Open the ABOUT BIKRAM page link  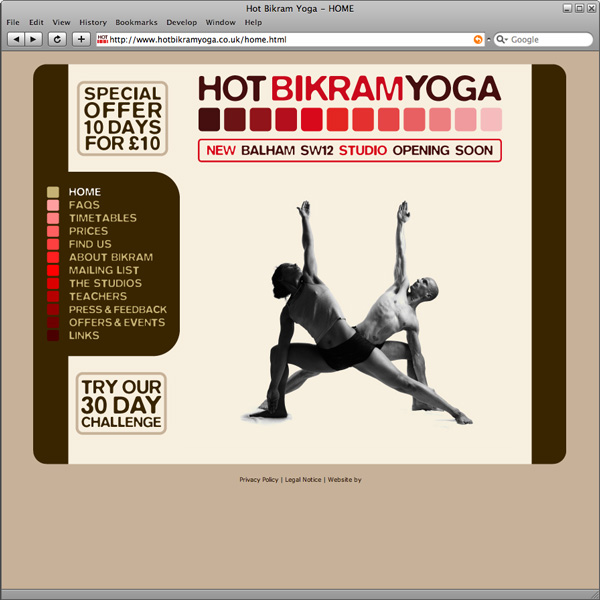tap(111, 257)
